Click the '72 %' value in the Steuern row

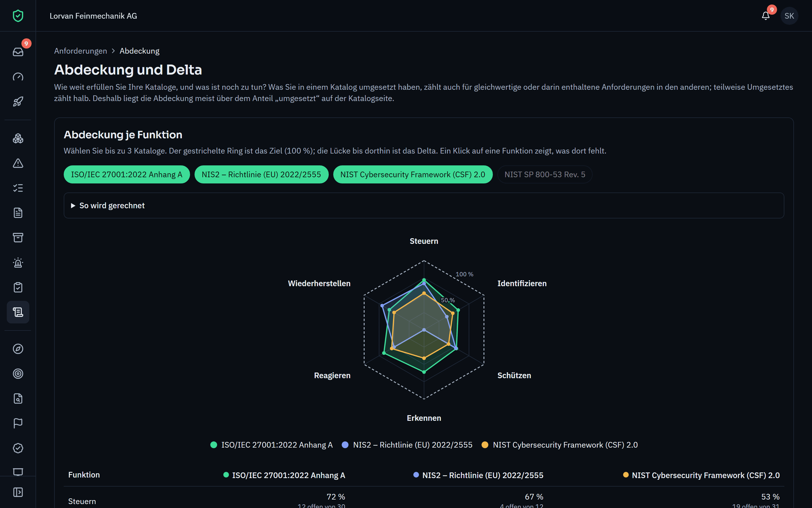point(336,497)
